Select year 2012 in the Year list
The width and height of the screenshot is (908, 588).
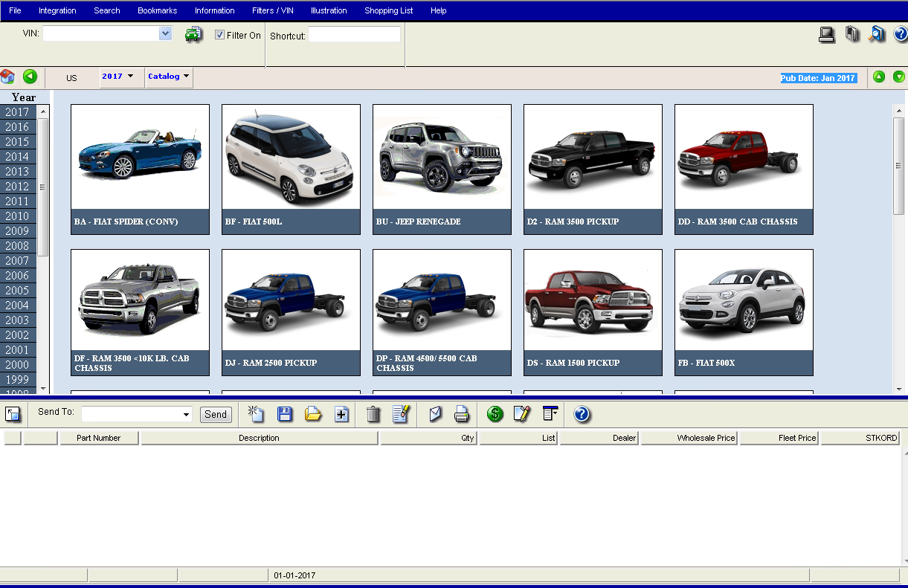coord(17,187)
